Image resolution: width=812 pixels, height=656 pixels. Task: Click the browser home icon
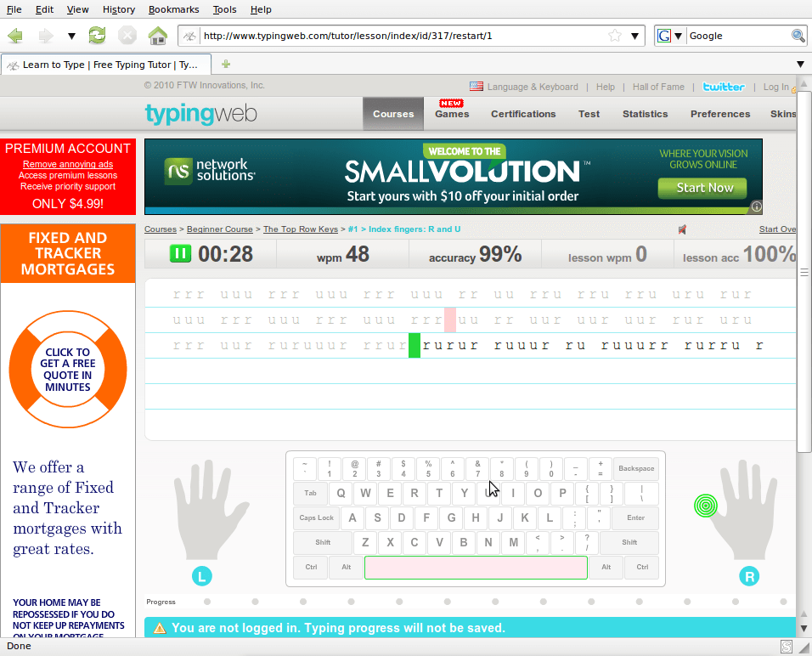pyautogui.click(x=158, y=36)
